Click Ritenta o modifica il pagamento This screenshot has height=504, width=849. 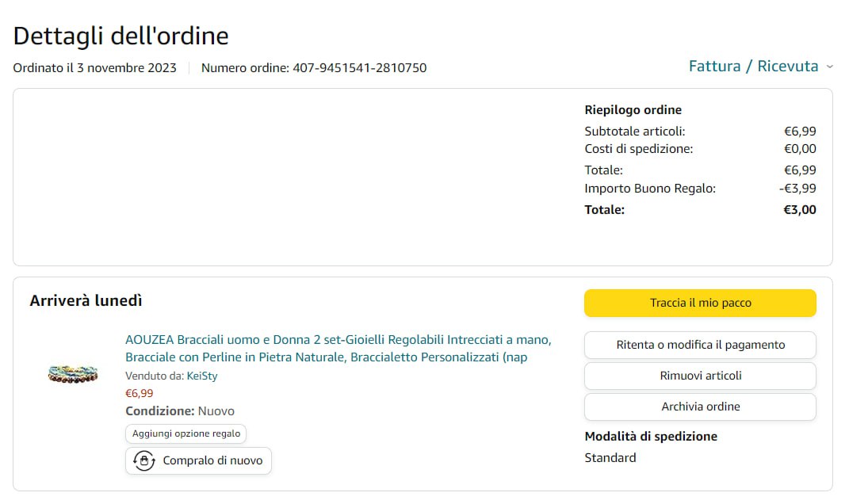coord(700,345)
